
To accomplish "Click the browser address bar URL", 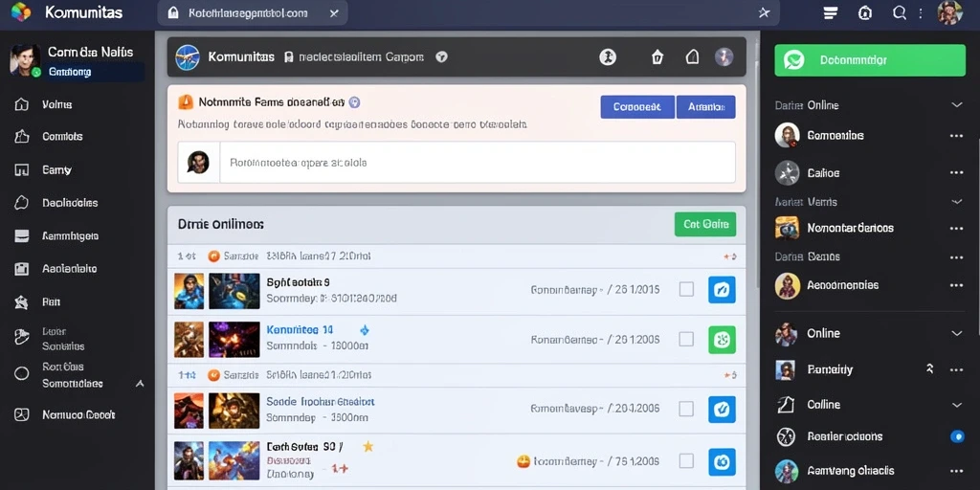I will [248, 13].
